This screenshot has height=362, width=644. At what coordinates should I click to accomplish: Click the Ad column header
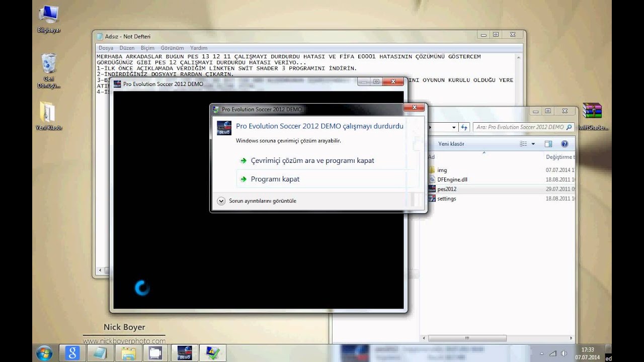point(432,157)
